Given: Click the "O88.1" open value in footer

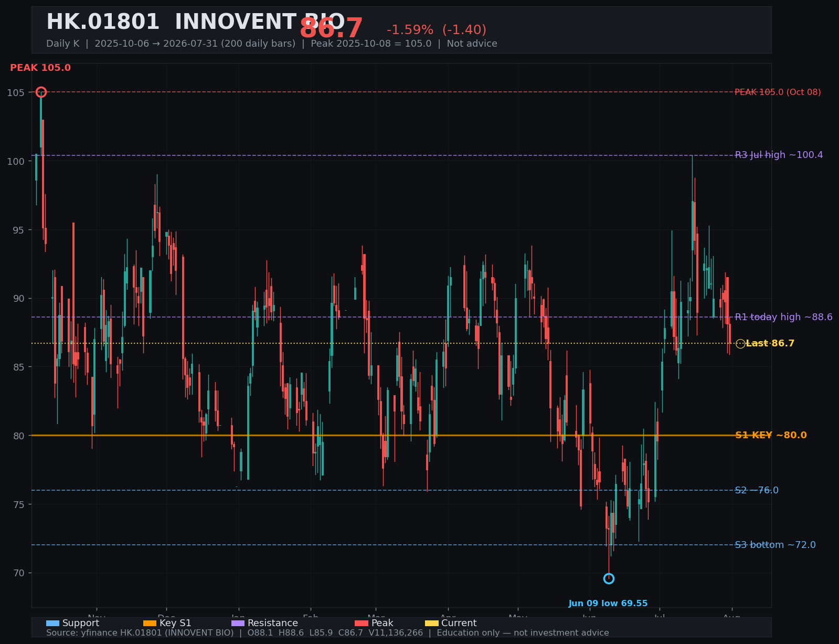Looking at the screenshot, I should click(x=261, y=633).
